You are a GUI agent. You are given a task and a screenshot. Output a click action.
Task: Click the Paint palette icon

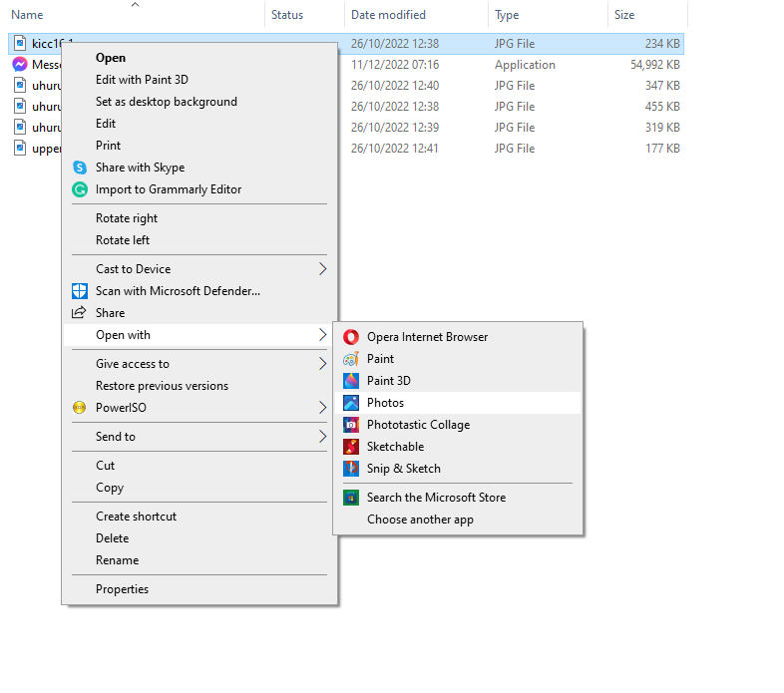pos(351,359)
